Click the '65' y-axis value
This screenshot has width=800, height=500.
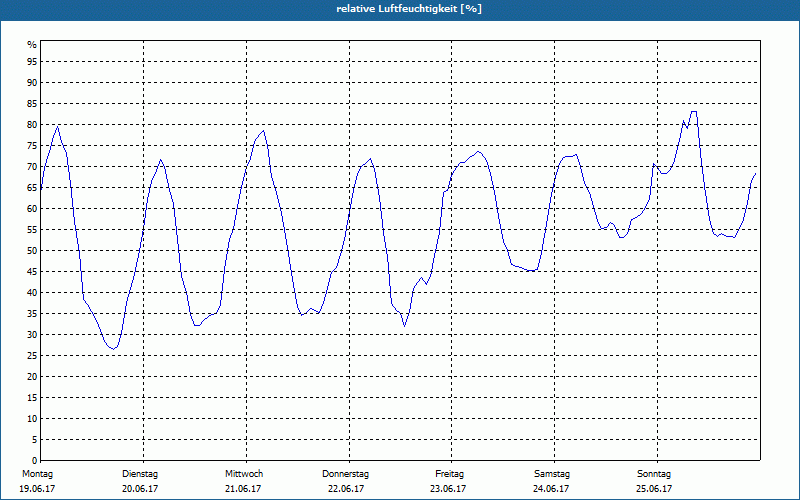(32, 188)
